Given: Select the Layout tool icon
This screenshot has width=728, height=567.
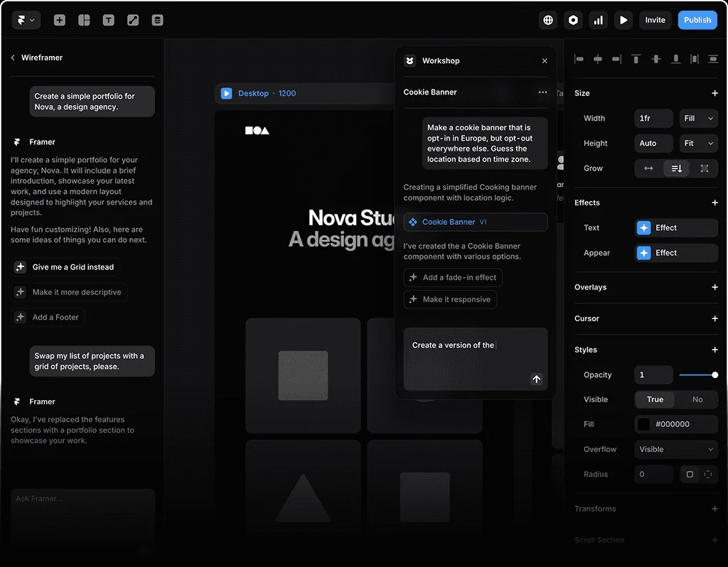Looking at the screenshot, I should click(84, 20).
